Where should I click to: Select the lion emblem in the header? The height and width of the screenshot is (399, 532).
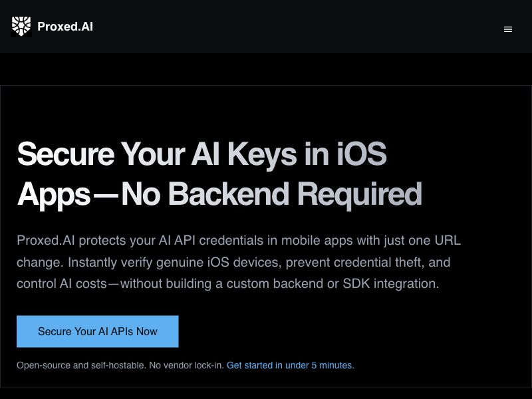(21, 27)
